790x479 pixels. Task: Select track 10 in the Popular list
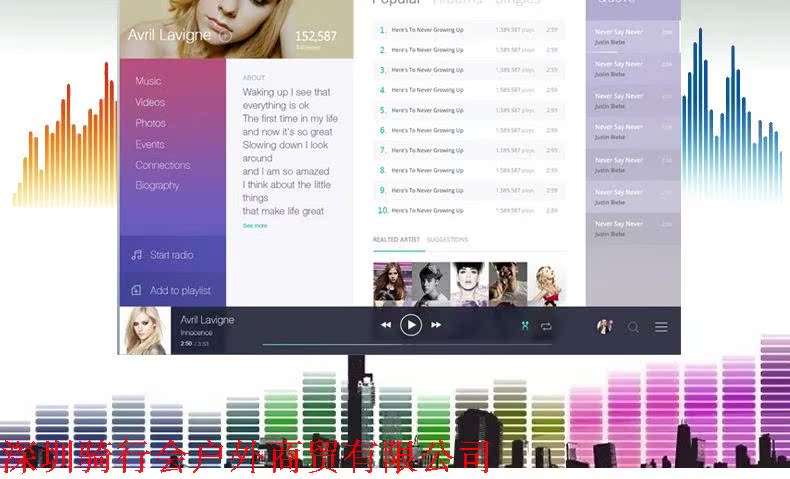[x=469, y=211]
